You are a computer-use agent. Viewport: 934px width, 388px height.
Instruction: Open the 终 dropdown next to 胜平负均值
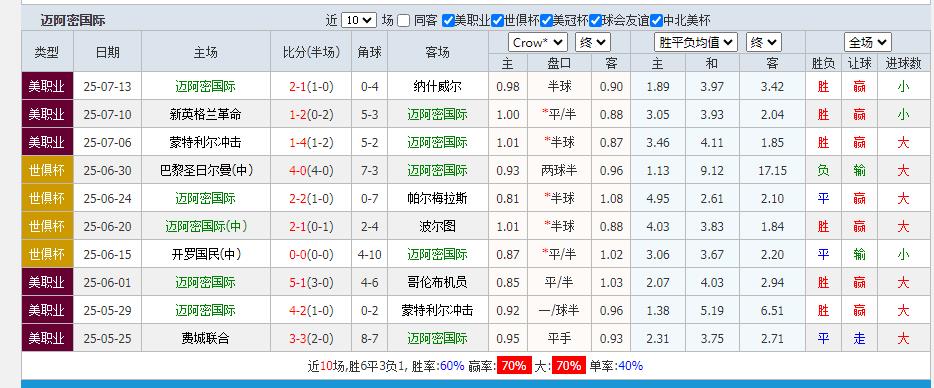764,42
